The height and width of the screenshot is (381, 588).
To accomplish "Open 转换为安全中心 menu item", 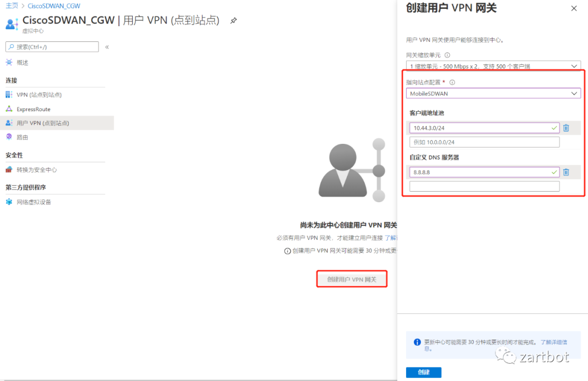I will pyautogui.click(x=37, y=170).
